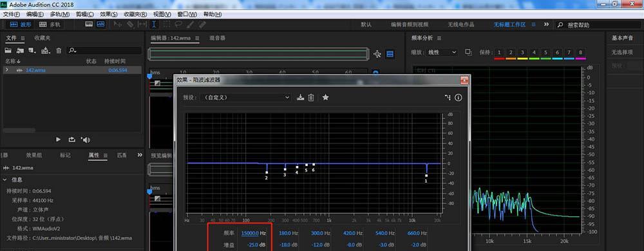
Task: Open the 收藏夹(R) menu
Action: [135, 14]
